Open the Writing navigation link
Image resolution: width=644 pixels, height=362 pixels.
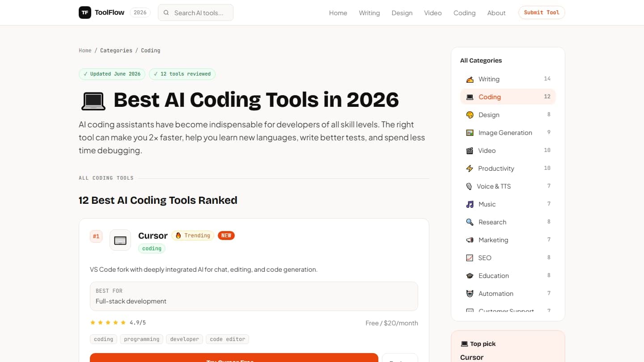pos(369,13)
